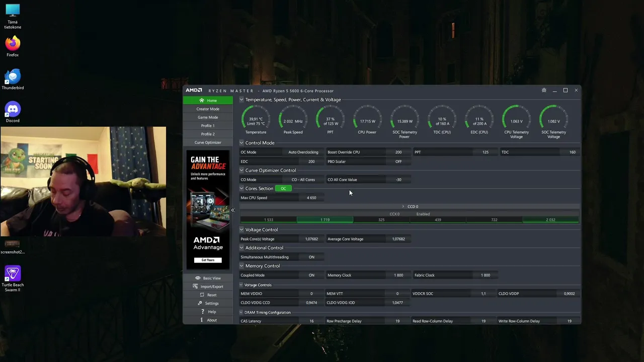This screenshot has height=362, width=644.
Task: Click the Reset icon in the sidebar
Action: point(202,295)
